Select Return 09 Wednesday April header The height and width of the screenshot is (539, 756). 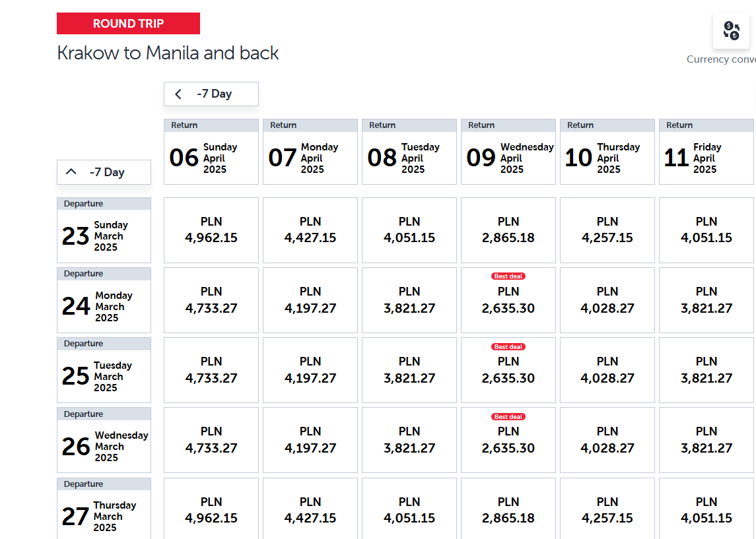tap(508, 152)
